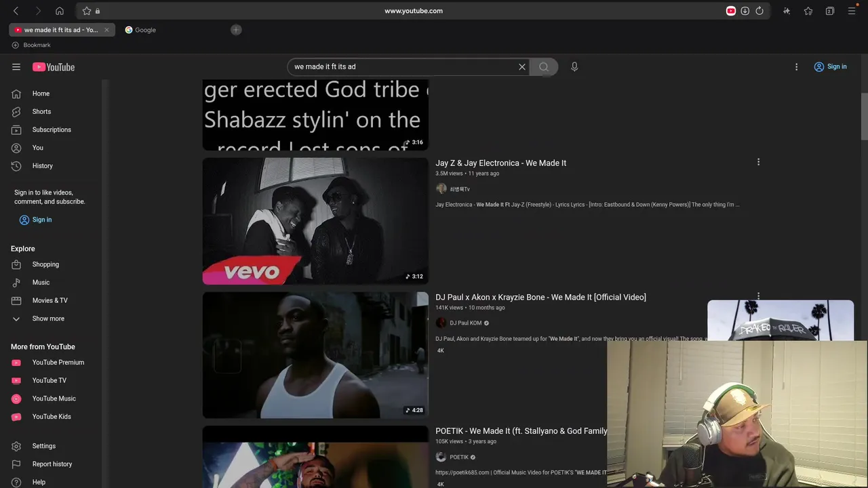Viewport: 868px width, 488px height.
Task: Click YouTube Music icon in sidebar
Action: [x=16, y=399]
